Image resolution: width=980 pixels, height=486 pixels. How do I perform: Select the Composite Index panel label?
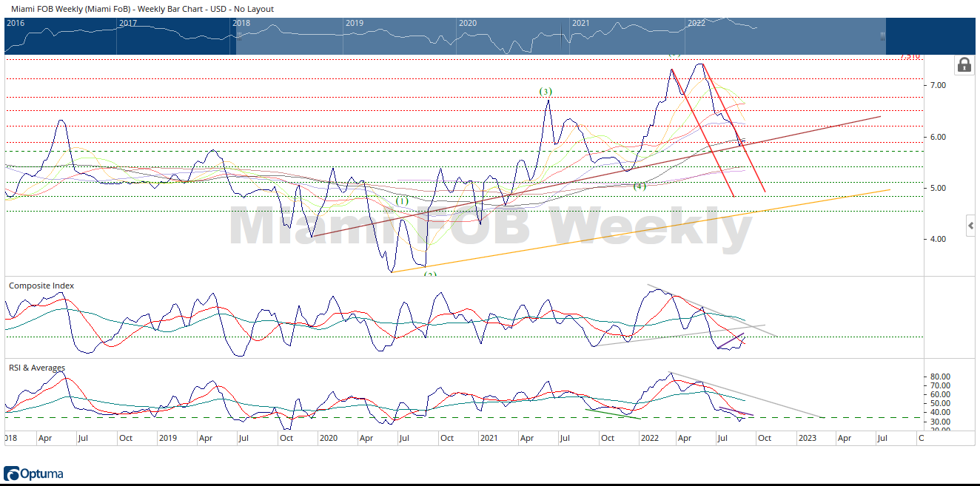41,286
